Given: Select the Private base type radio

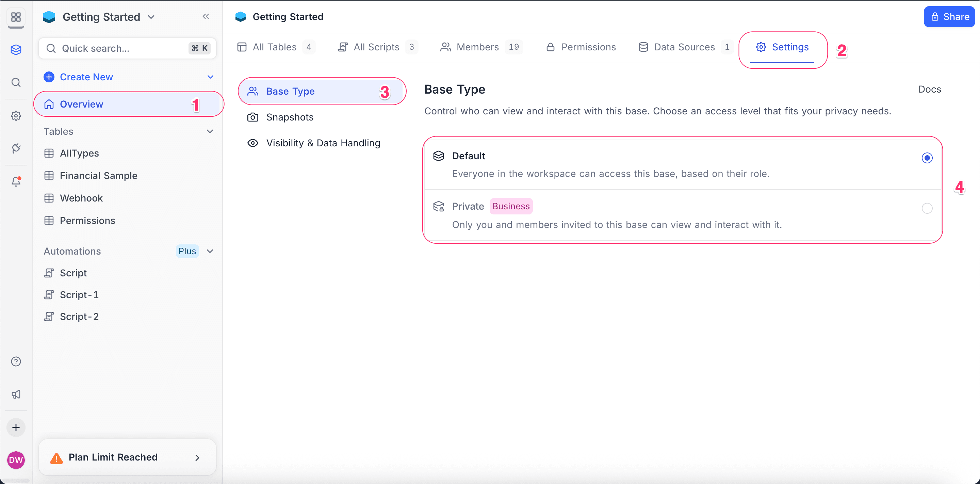Looking at the screenshot, I should click(x=927, y=208).
